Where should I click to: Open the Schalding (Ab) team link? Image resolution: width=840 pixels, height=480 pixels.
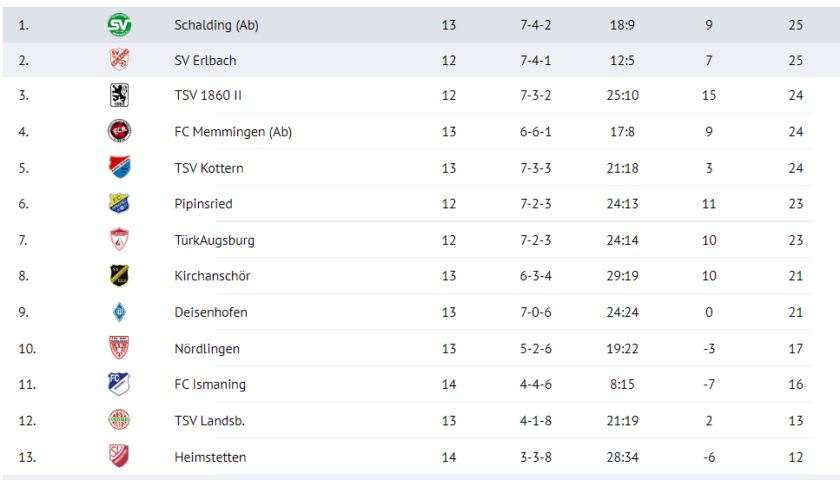tap(216, 25)
